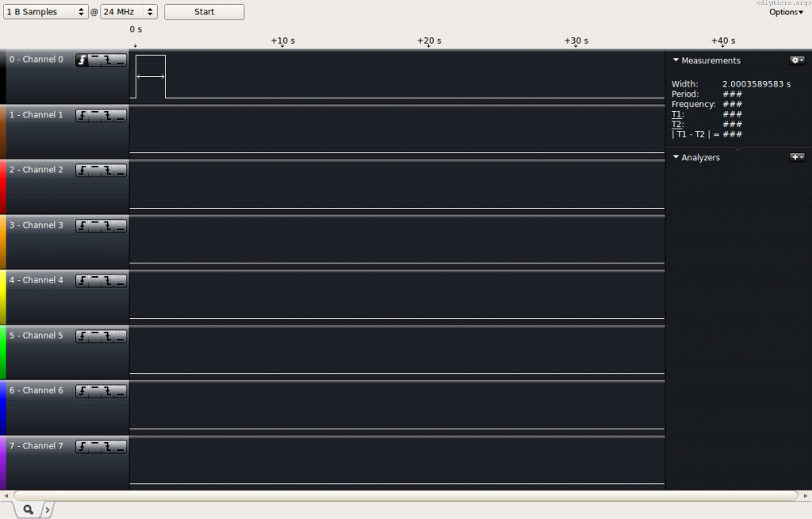Screen dimensions: 812x519
Task: Set rising edge trigger on Channel 7
Action: tap(82, 447)
